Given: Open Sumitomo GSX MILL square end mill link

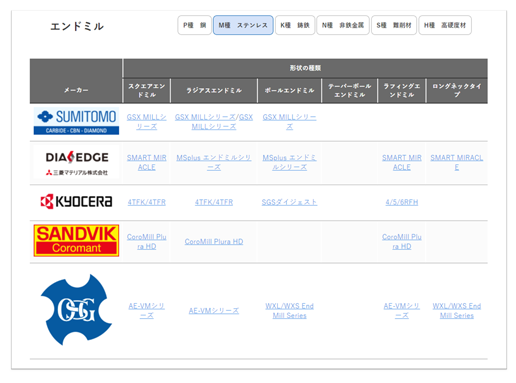Looking at the screenshot, I should pos(147,122).
